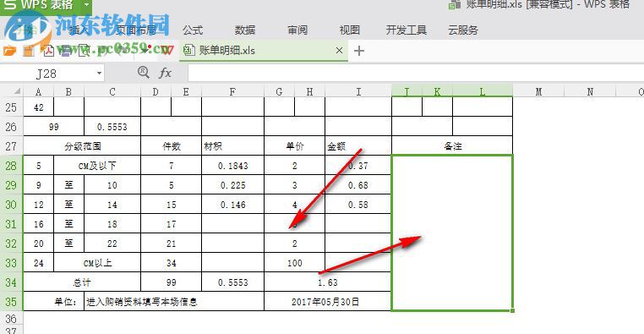
Task: Click 0.5553 in row 26
Action: (112, 127)
